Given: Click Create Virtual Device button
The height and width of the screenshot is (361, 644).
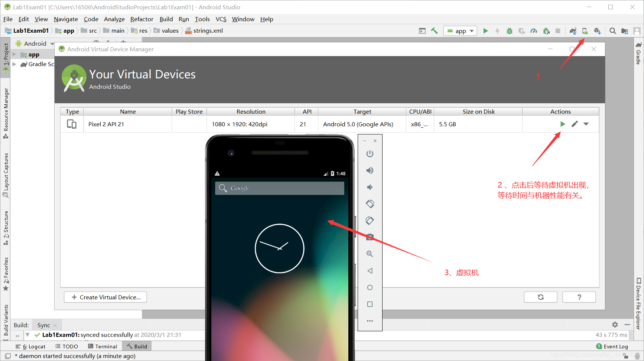Looking at the screenshot, I should (105, 297).
